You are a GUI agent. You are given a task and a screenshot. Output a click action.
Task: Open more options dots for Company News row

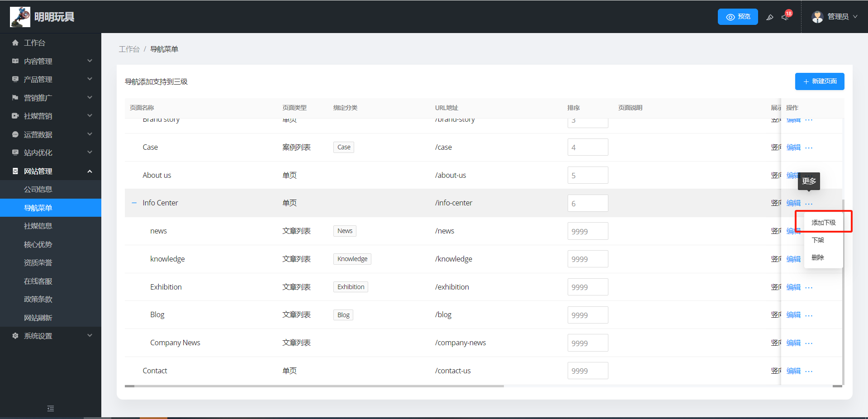tap(809, 343)
